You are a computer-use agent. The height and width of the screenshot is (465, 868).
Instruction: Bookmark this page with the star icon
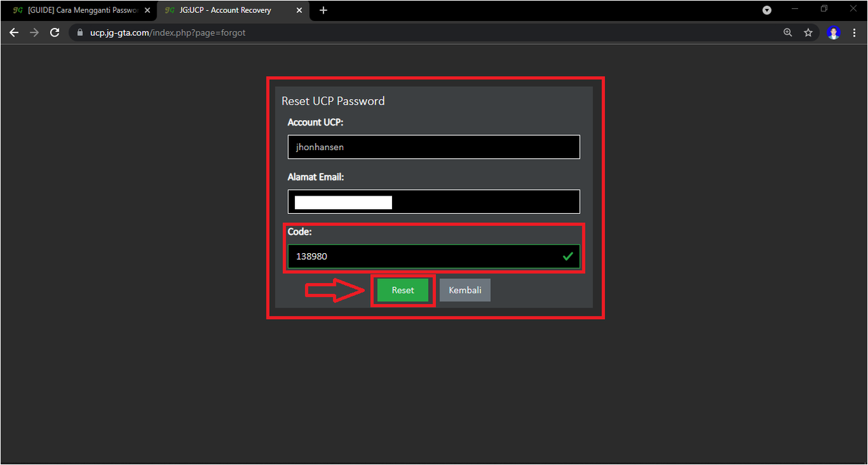[808, 33]
